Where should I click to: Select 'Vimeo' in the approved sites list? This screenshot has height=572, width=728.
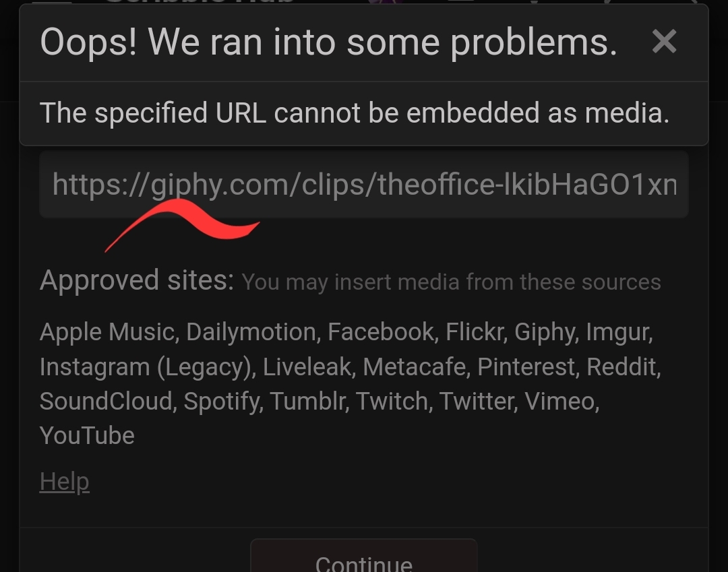pos(559,402)
